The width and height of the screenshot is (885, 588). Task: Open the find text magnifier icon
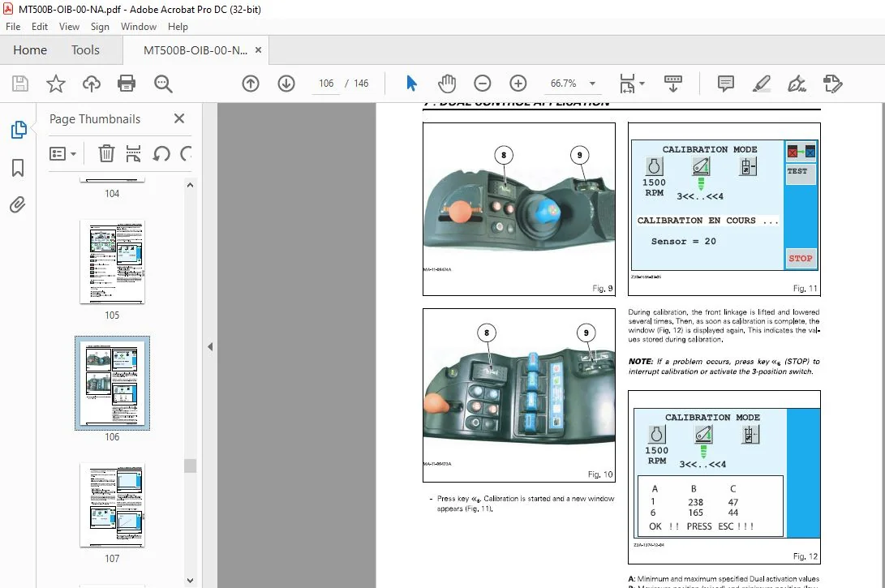click(163, 84)
